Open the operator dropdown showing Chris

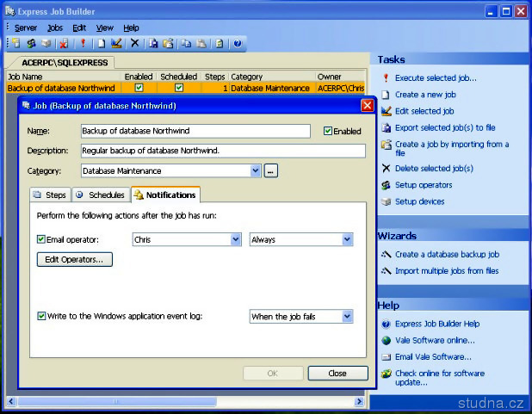pyautogui.click(x=236, y=239)
